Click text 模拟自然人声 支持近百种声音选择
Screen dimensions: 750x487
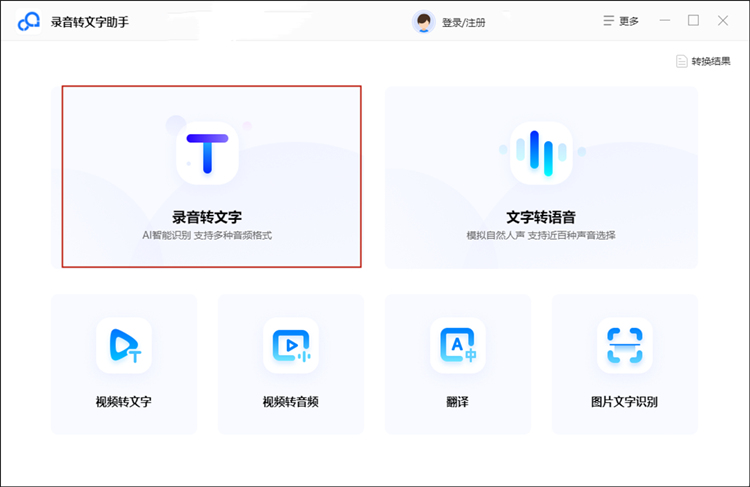tap(541, 235)
